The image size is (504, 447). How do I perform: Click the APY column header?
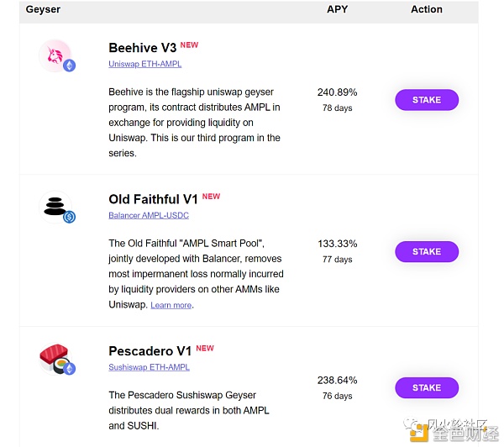click(x=337, y=9)
